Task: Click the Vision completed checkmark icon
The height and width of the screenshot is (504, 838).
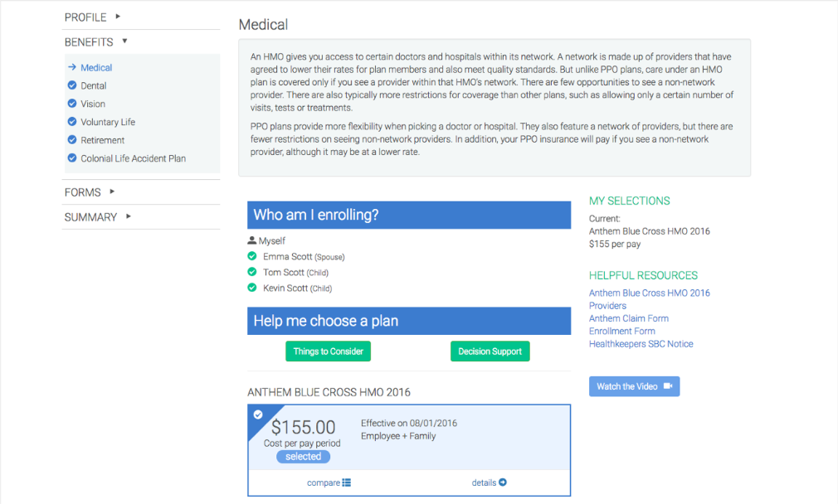Action: [72, 104]
